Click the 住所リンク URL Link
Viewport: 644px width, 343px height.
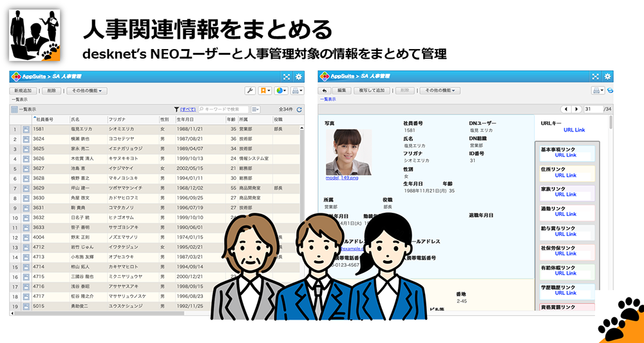(565, 175)
